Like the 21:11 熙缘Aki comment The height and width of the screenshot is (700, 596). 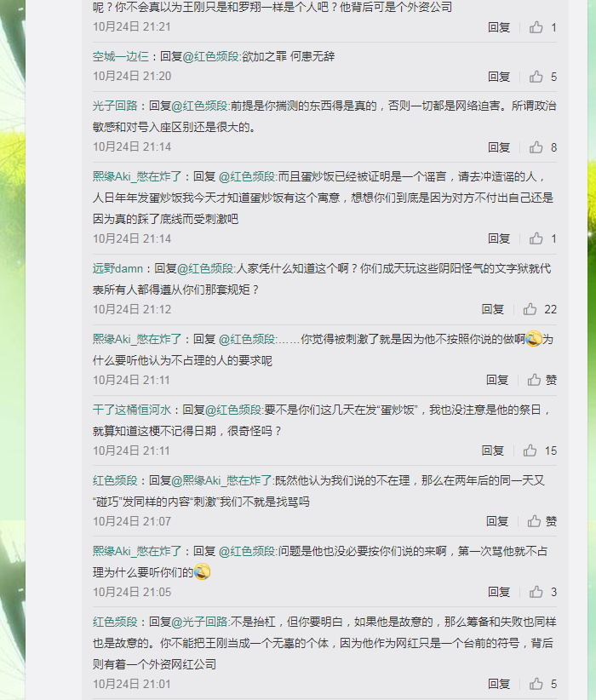coord(535,380)
